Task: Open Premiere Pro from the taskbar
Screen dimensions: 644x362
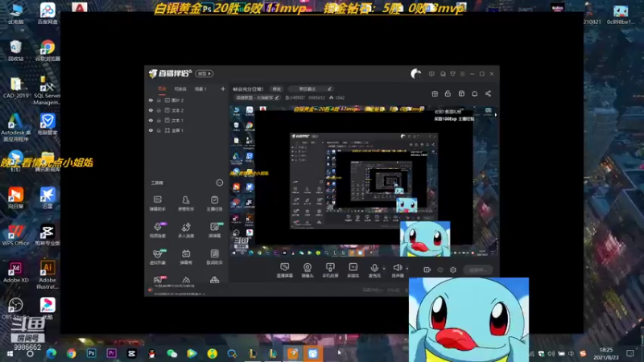Action: 111,353
